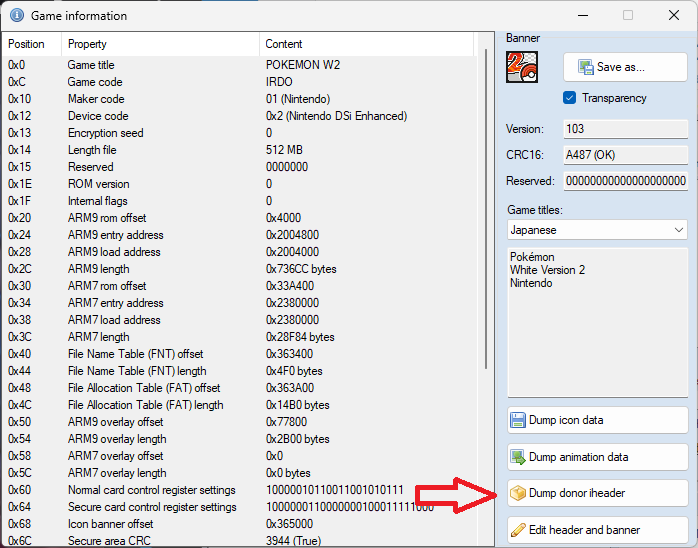This screenshot has width=698, height=548.
Task: Select File Name Table (FNT) offset row
Action: [238, 353]
